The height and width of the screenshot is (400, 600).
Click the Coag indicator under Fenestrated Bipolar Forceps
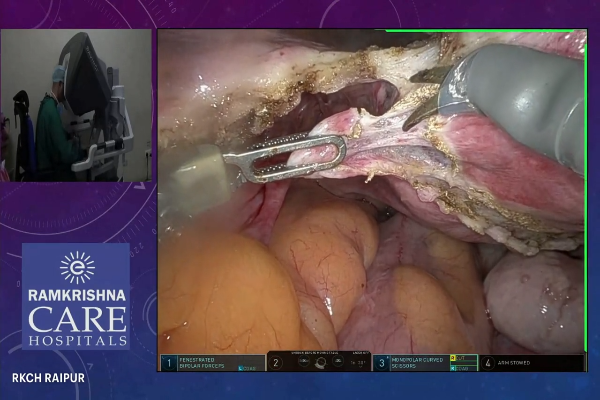pos(247,368)
